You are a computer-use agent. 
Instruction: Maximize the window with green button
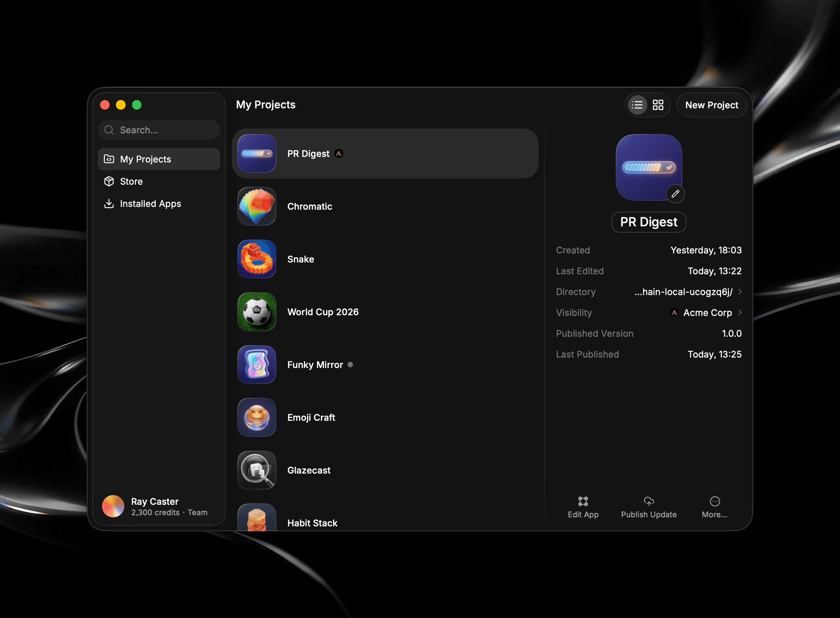137,105
